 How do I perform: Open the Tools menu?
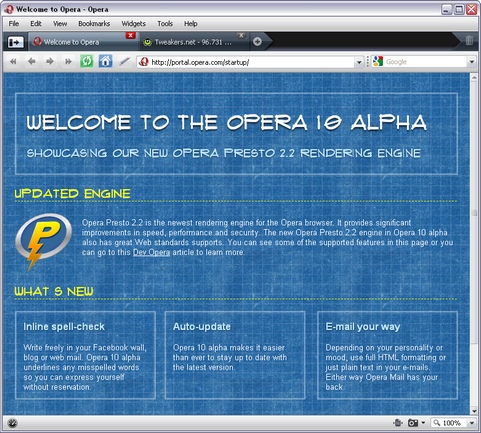coord(165,24)
